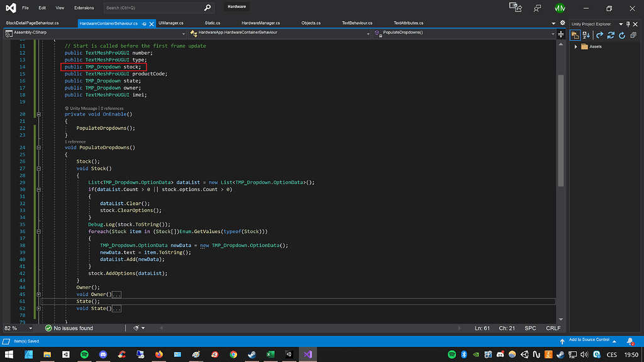The image size is (644, 362).
Task: Open the 82 % zoom level dropdown
Action: 31,328
